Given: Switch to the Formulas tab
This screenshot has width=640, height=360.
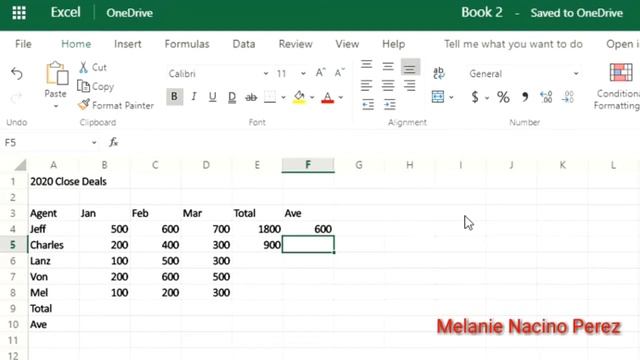Looking at the screenshot, I should pyautogui.click(x=187, y=44).
